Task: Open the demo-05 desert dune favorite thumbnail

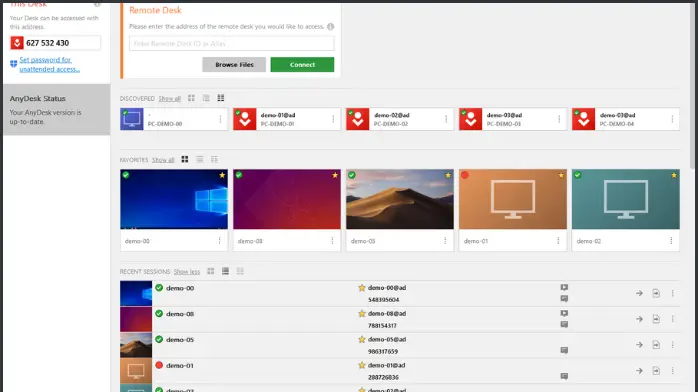Action: 400,199
